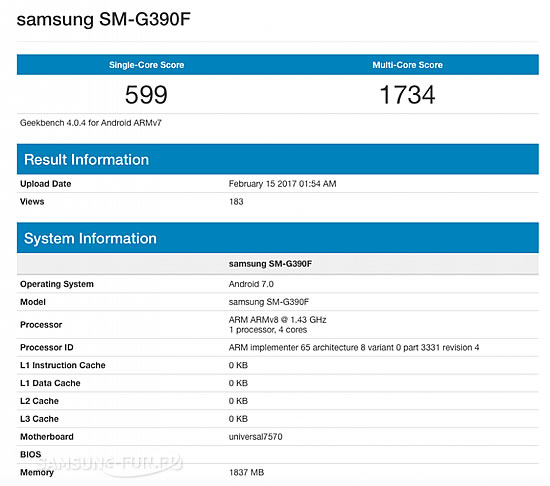Select the 'Single-Core Score' header
The image size is (550, 486).
tap(147, 65)
